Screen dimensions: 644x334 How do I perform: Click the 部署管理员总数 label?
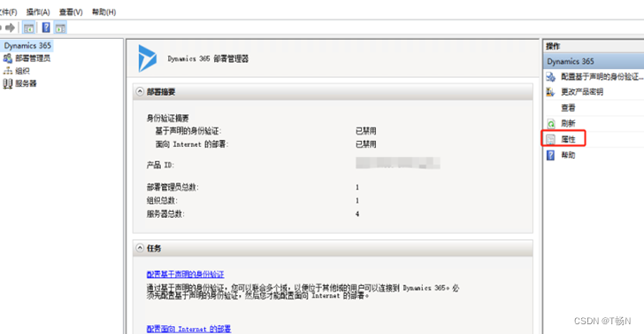click(x=172, y=188)
